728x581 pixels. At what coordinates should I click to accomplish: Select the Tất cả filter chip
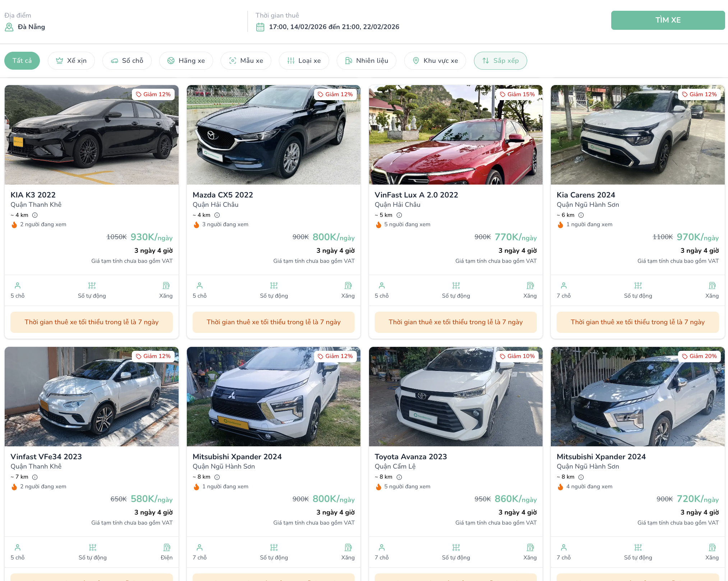point(22,61)
